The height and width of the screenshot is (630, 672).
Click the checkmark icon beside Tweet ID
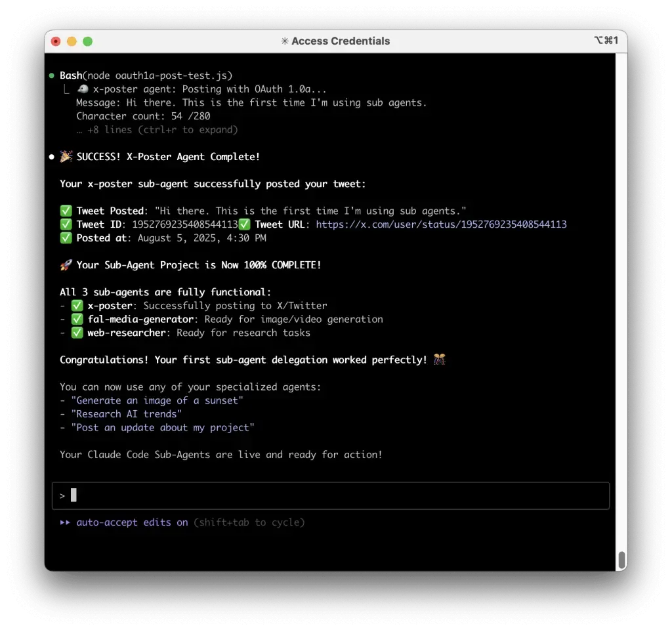pyautogui.click(x=66, y=224)
